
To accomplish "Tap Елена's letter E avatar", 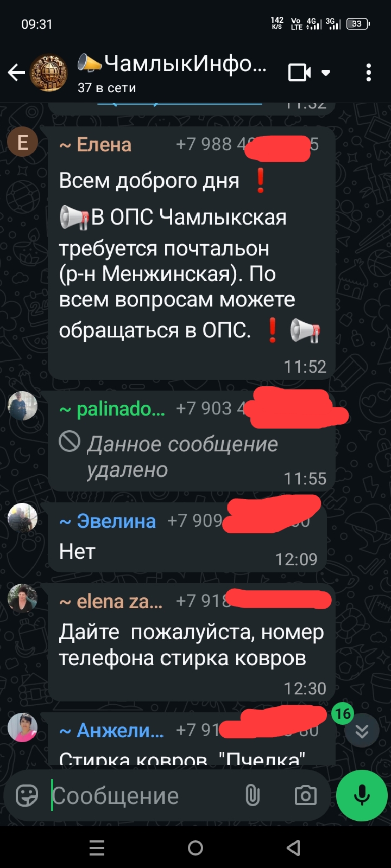I will [x=23, y=142].
